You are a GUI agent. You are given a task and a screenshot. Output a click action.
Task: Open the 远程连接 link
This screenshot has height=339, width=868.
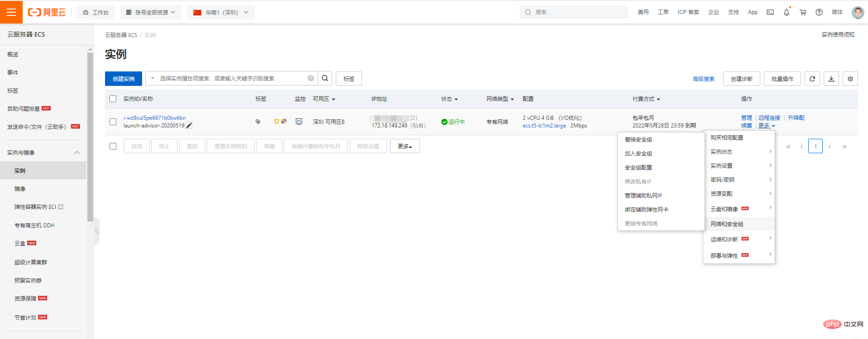coord(769,118)
